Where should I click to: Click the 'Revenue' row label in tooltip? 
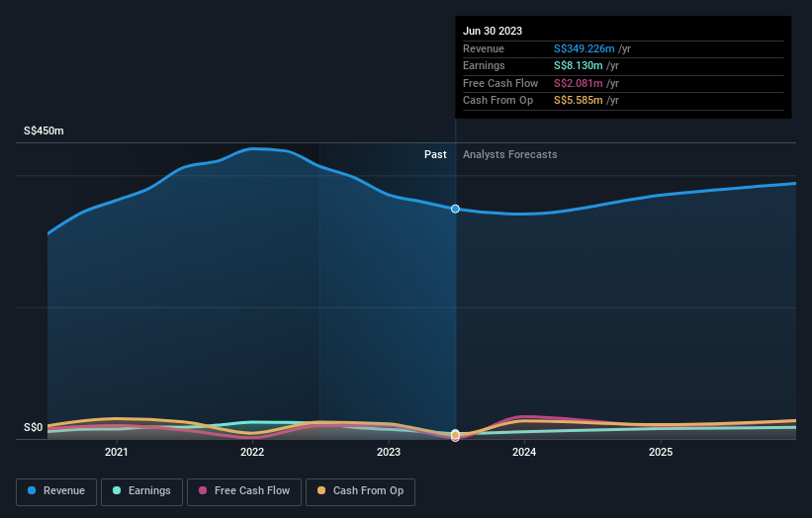pyautogui.click(x=484, y=48)
